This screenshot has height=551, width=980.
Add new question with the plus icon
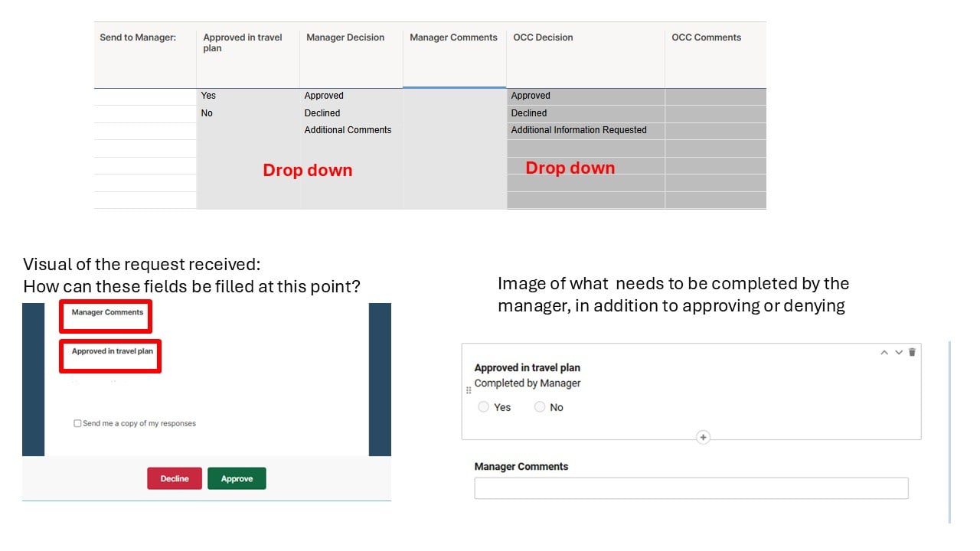click(x=703, y=438)
